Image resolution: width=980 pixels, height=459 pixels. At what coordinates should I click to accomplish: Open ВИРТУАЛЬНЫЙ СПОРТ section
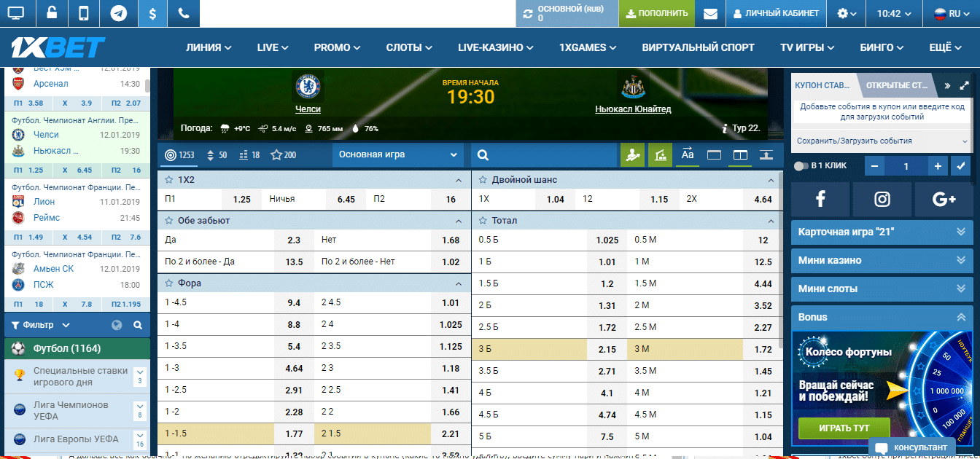[x=698, y=47]
